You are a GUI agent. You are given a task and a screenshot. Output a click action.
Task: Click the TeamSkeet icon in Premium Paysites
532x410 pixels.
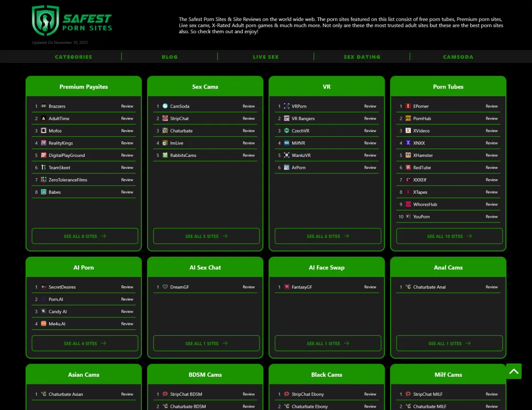pos(43,168)
